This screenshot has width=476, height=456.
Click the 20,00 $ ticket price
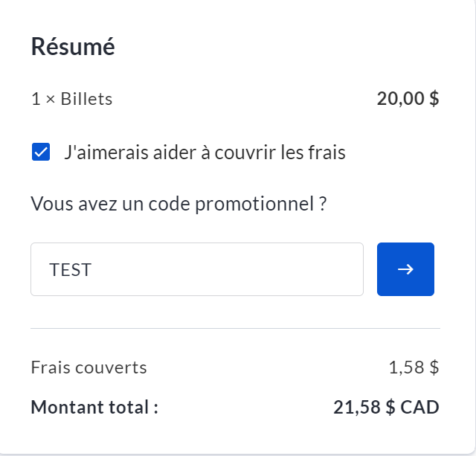(408, 99)
